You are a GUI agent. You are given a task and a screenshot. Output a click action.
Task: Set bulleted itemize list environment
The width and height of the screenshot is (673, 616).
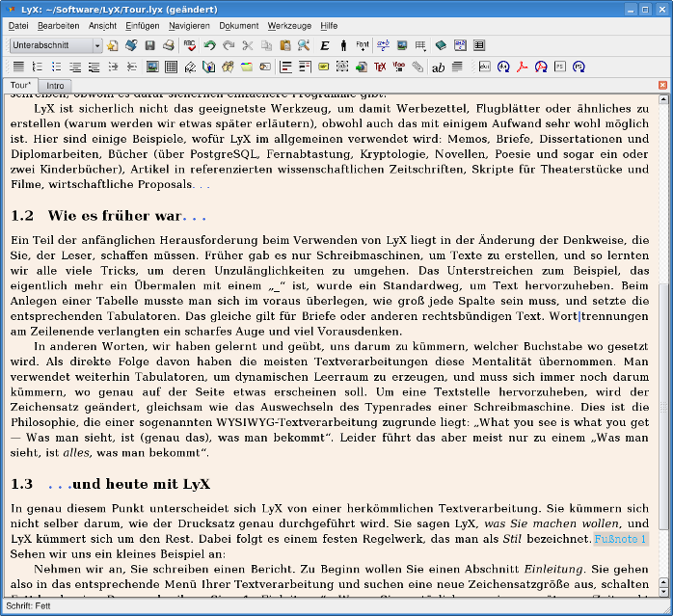coord(56,67)
